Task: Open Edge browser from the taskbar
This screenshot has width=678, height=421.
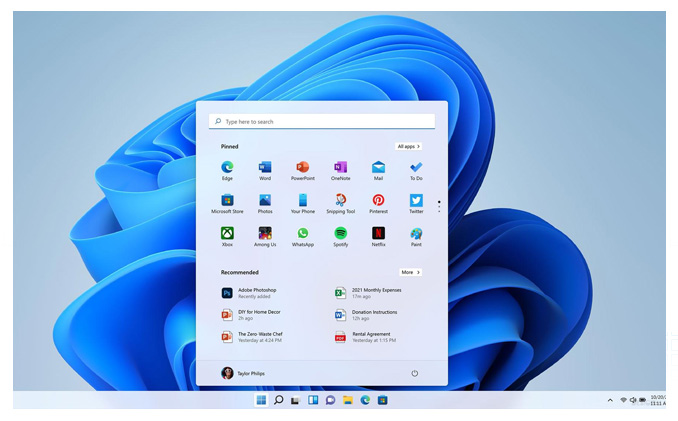Action: (365, 400)
